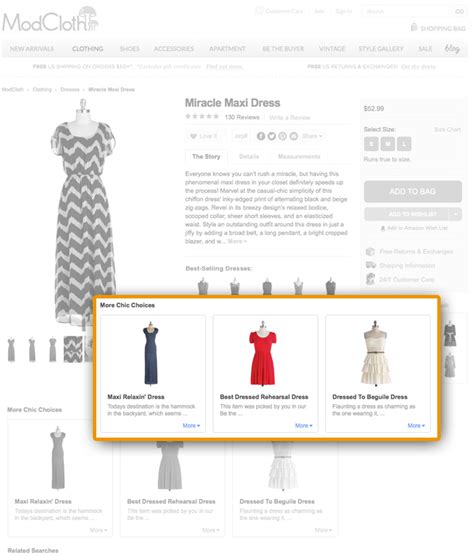
Task: Share the dress via Twitter icon
Action: [x=272, y=136]
